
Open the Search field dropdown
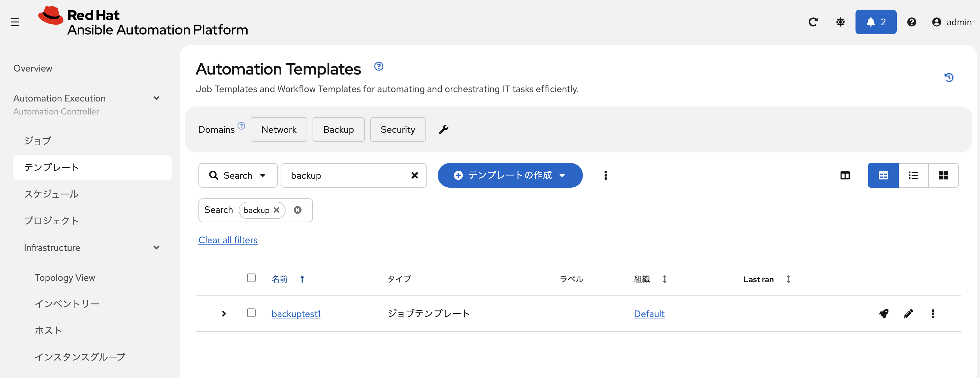coord(263,175)
